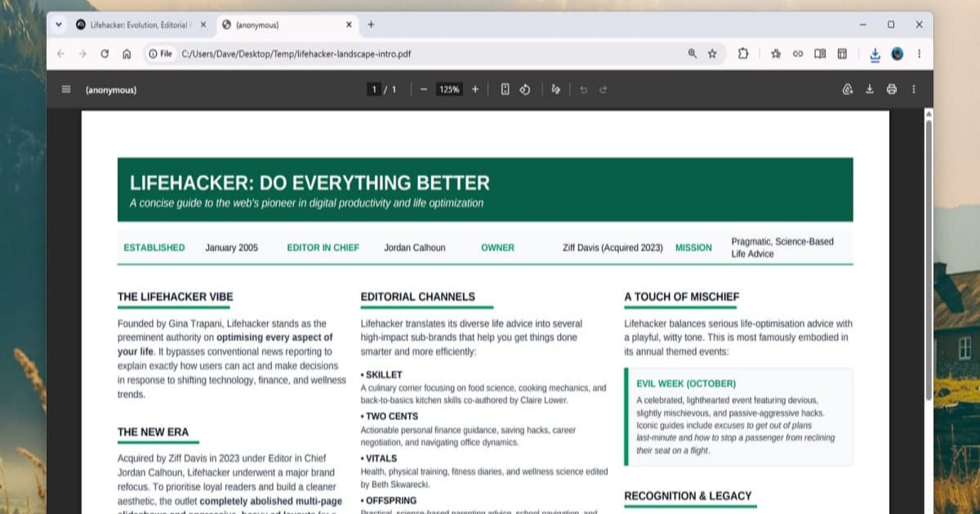Switch to the Lifehacker: Evolution tab
Image resolution: width=980 pixels, height=514 pixels.
click(141, 24)
